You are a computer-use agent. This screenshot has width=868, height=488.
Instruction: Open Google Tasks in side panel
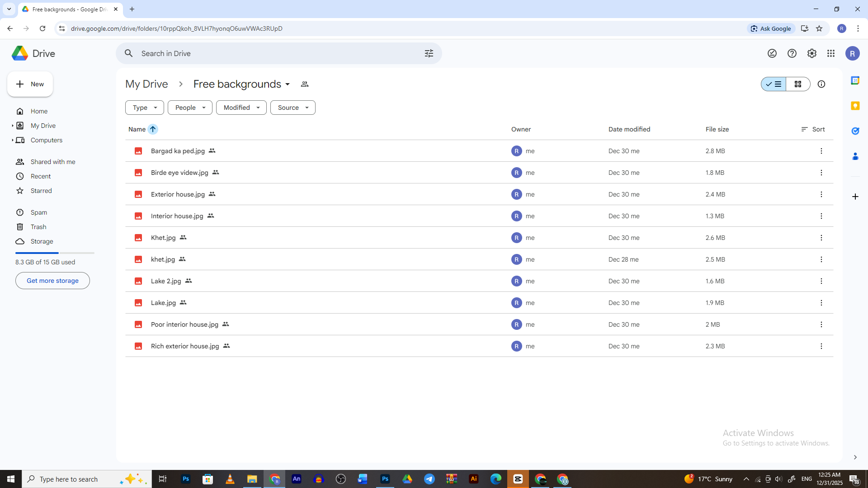coord(855,131)
